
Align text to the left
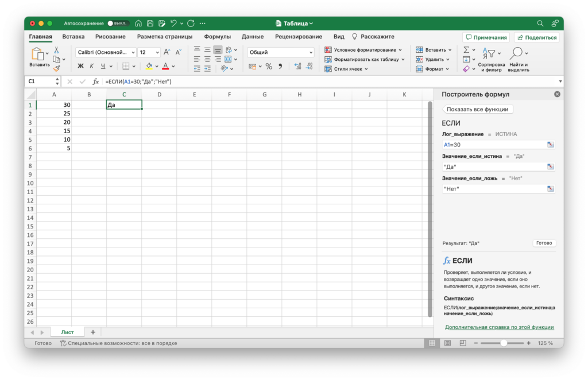click(197, 59)
